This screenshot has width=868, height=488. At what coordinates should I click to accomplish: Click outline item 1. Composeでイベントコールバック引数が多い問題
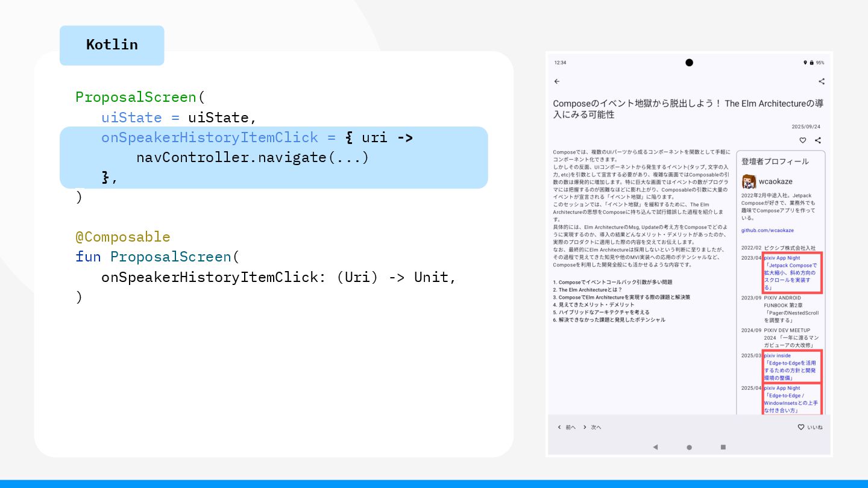(612, 282)
